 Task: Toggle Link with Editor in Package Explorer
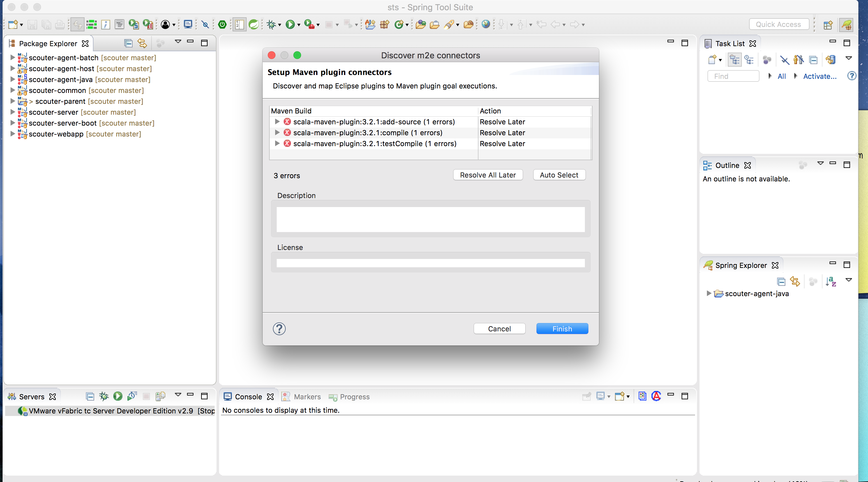click(x=142, y=43)
